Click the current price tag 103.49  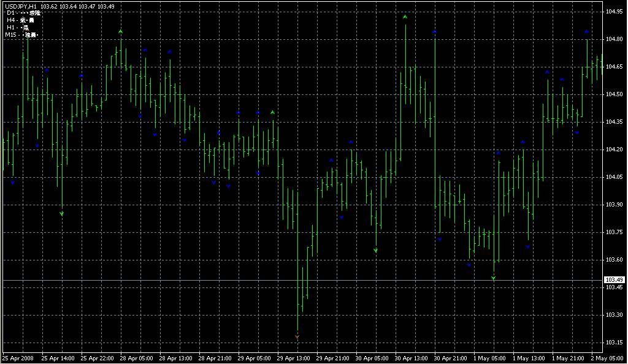(x=614, y=280)
